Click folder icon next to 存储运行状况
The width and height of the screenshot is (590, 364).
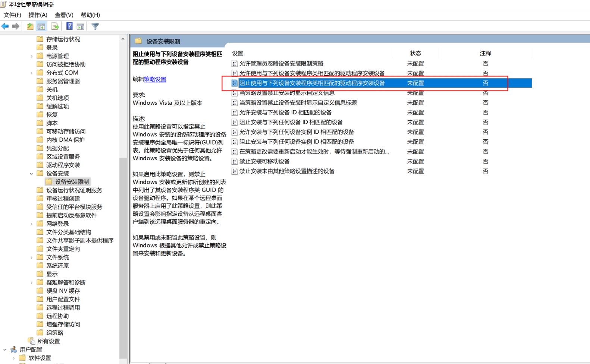point(40,39)
